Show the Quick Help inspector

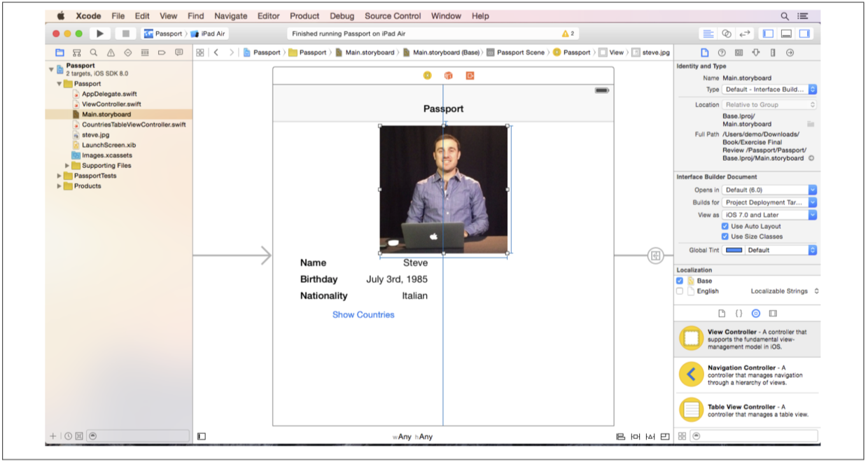pyautogui.click(x=722, y=52)
